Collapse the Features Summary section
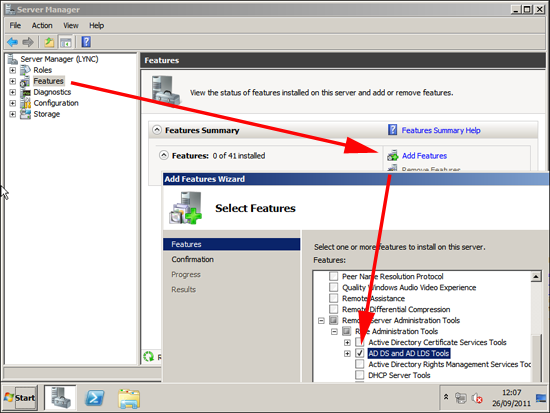 [157, 130]
